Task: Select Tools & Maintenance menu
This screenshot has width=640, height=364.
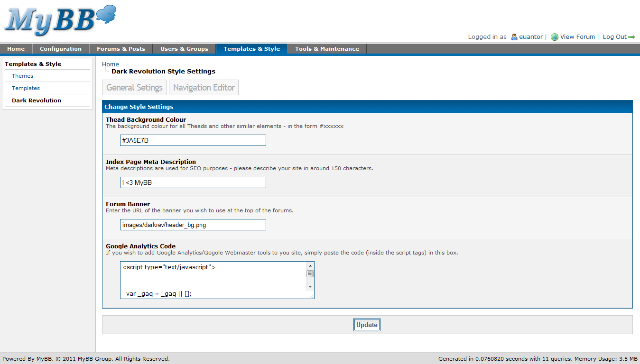Action: point(327,49)
